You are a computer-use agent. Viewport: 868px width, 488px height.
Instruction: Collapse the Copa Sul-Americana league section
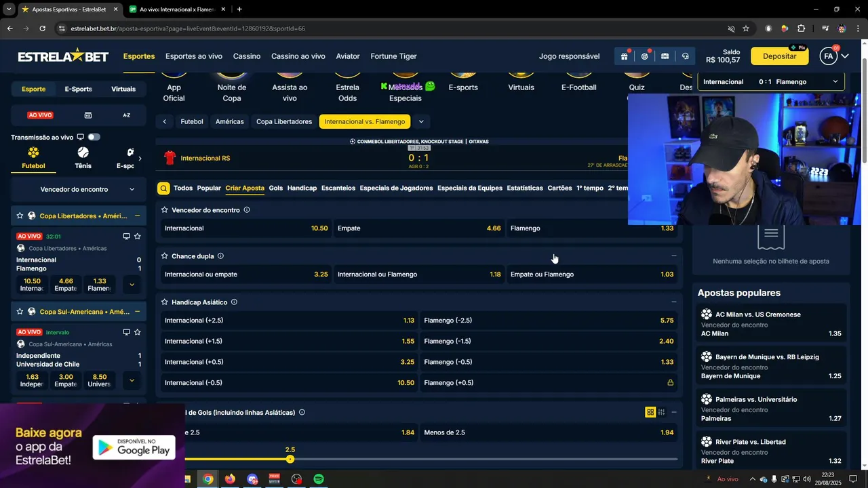coord(138,312)
